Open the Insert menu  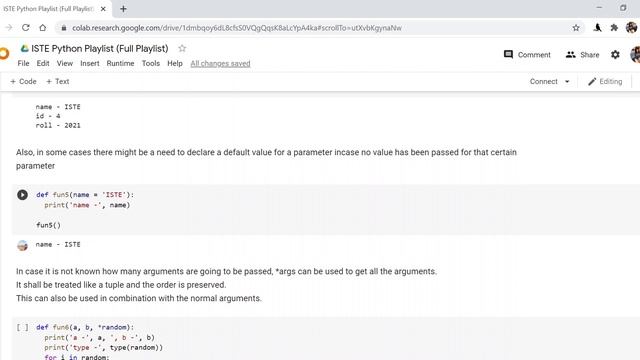(90, 64)
